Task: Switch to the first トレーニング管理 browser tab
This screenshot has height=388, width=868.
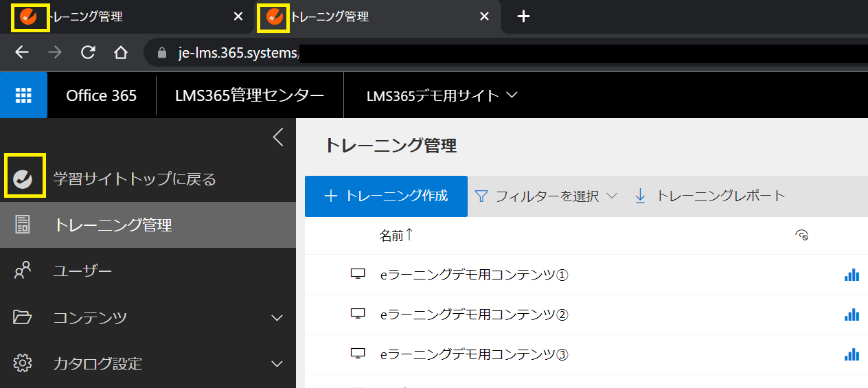Action: click(127, 16)
